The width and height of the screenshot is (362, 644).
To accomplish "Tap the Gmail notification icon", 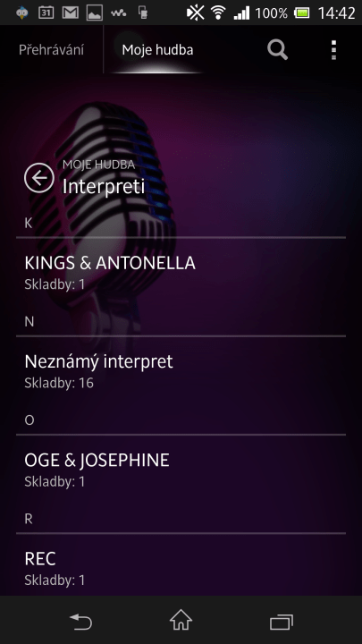I will pos(71,13).
